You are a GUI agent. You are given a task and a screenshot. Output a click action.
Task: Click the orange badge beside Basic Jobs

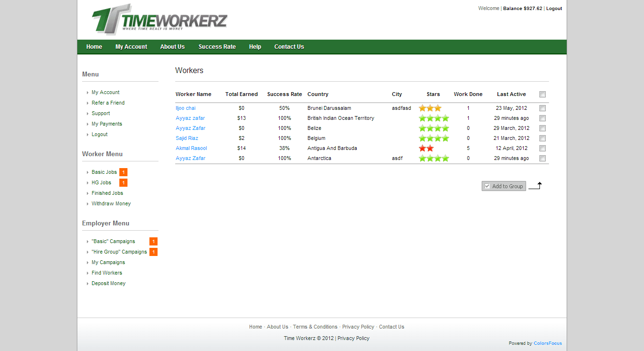123,172
